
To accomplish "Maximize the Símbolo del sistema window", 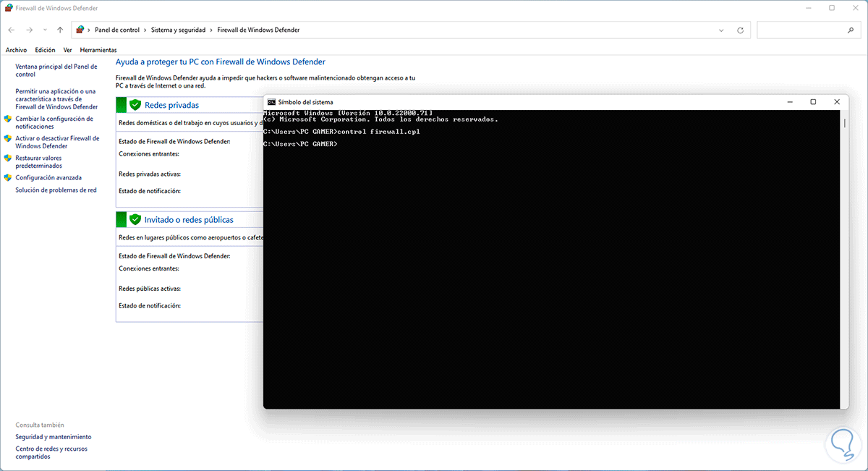I will coord(813,102).
